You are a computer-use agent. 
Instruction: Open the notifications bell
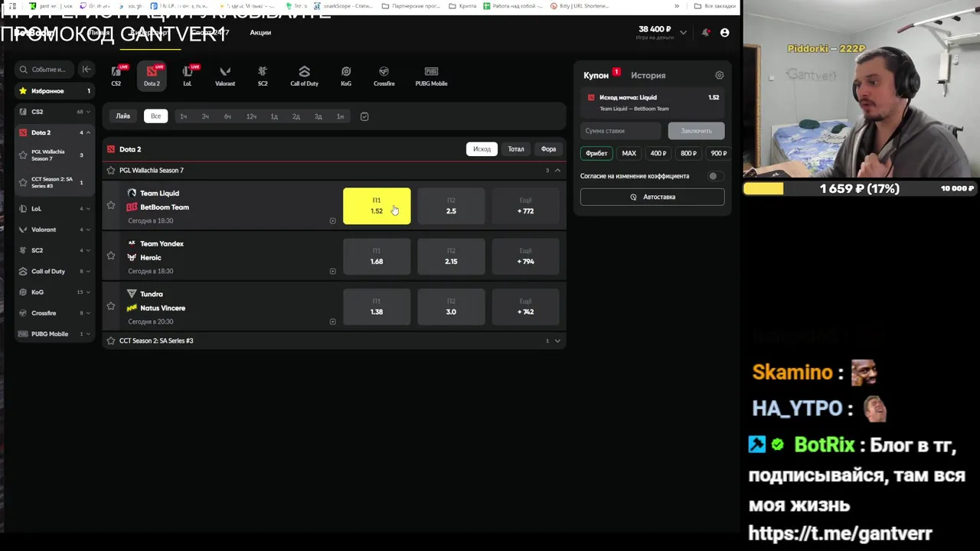click(x=705, y=32)
